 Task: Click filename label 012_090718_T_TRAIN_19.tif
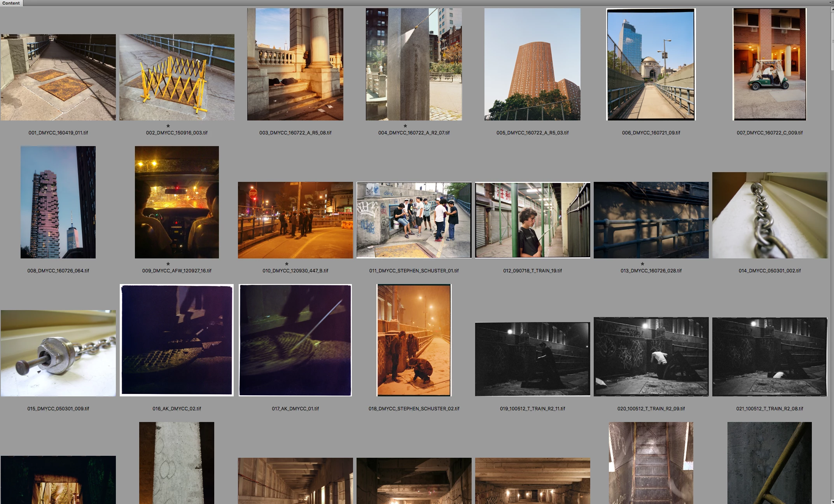(x=532, y=271)
